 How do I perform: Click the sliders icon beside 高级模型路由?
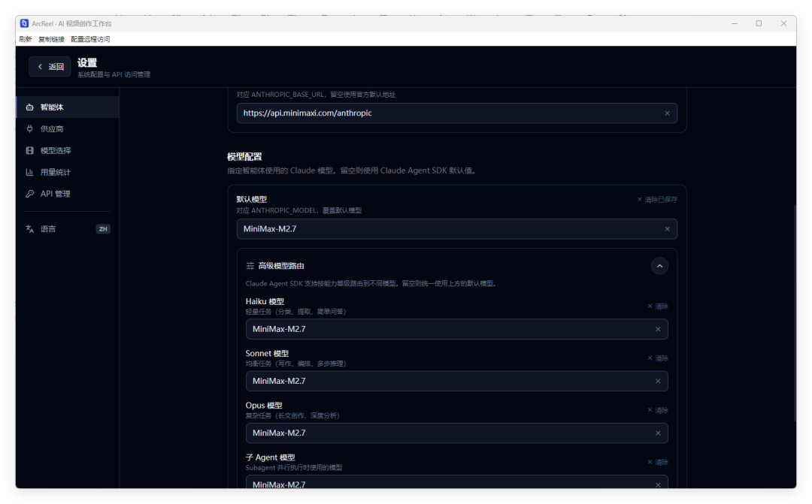point(250,266)
